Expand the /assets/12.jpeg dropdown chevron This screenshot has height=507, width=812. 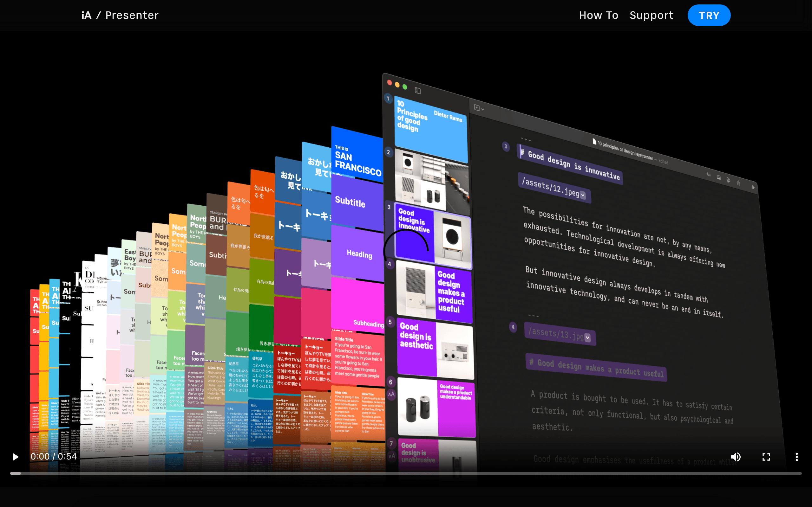click(583, 195)
